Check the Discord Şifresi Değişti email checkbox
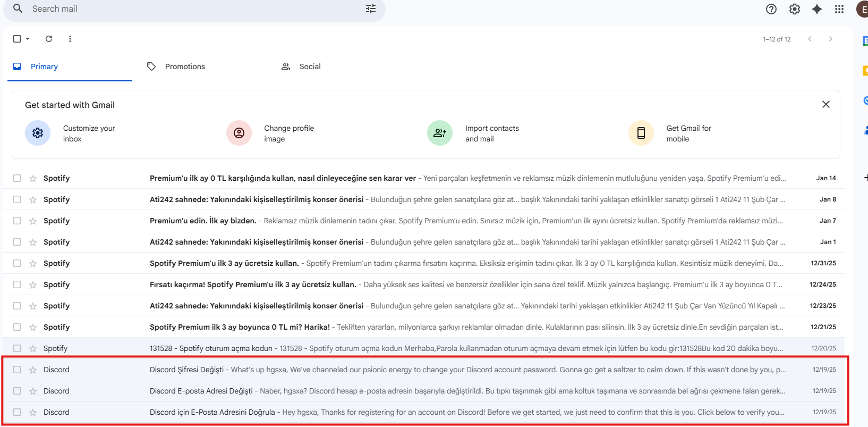Image resolution: width=868 pixels, height=427 pixels. click(x=17, y=370)
